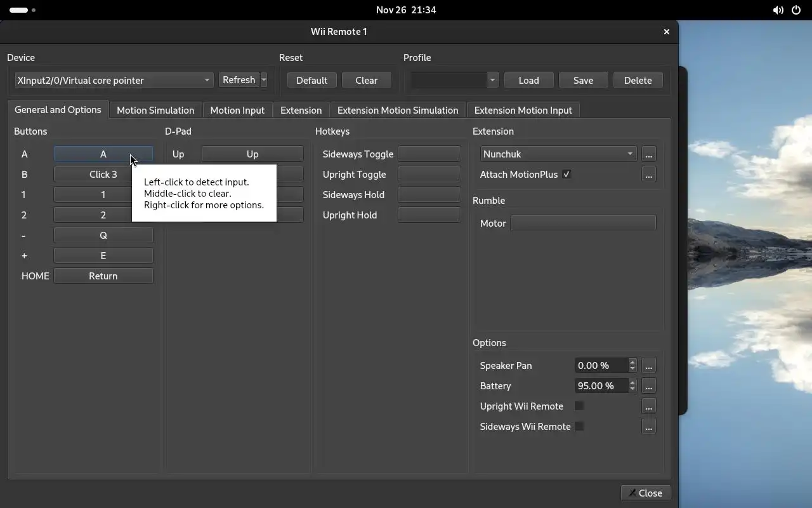Set the Upright Hold hotkey field

point(429,215)
